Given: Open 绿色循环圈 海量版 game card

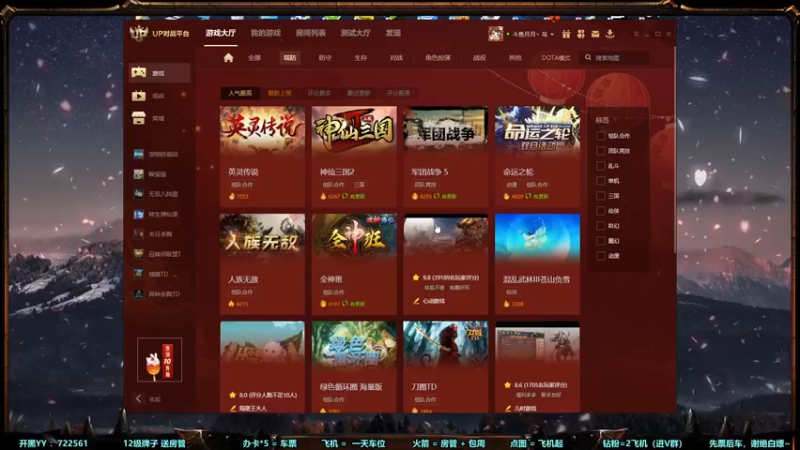Looking at the screenshot, I should coord(354,367).
